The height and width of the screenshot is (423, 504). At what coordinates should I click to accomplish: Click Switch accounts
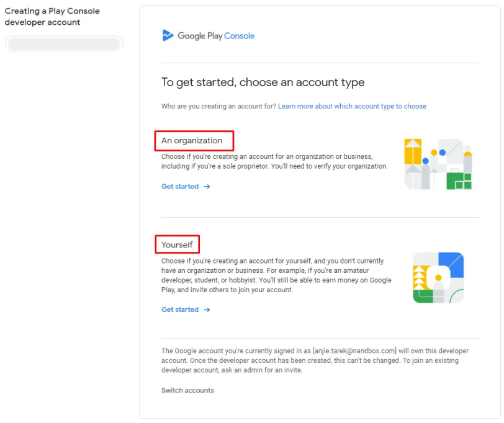tap(187, 390)
